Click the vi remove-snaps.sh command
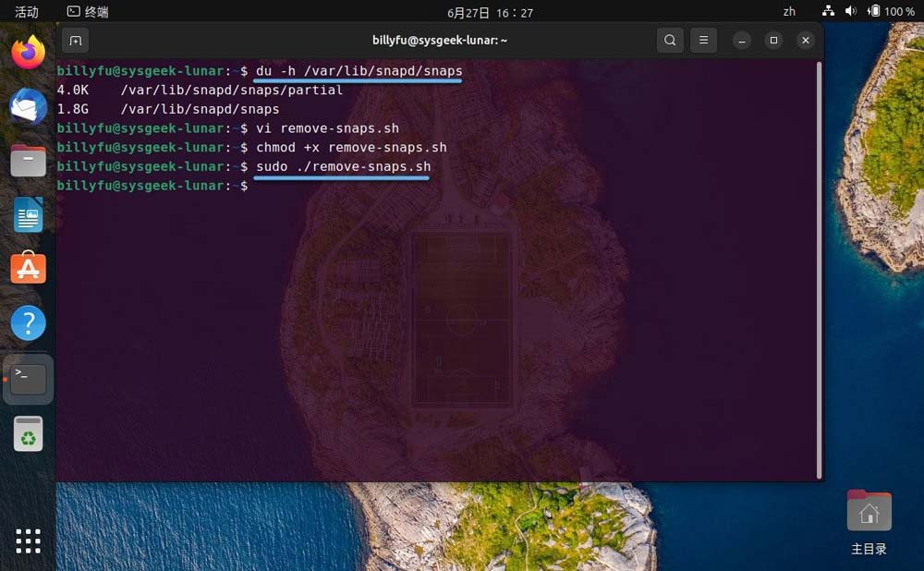 tap(328, 128)
